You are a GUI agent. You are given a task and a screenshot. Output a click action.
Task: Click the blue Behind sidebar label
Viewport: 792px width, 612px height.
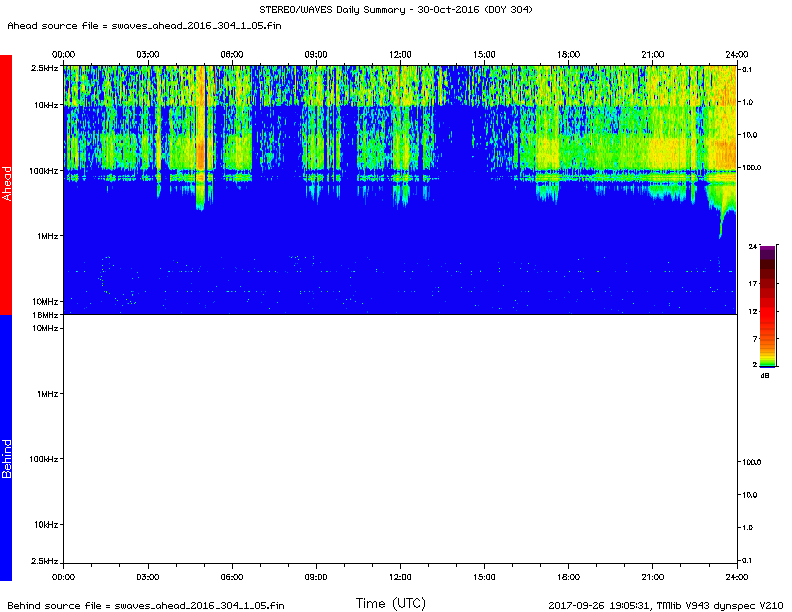point(6,448)
